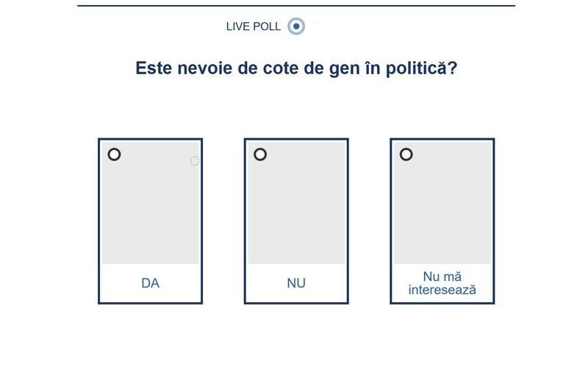Click the faint circle in DA card
The width and height of the screenshot is (588, 392).
pyautogui.click(x=195, y=161)
